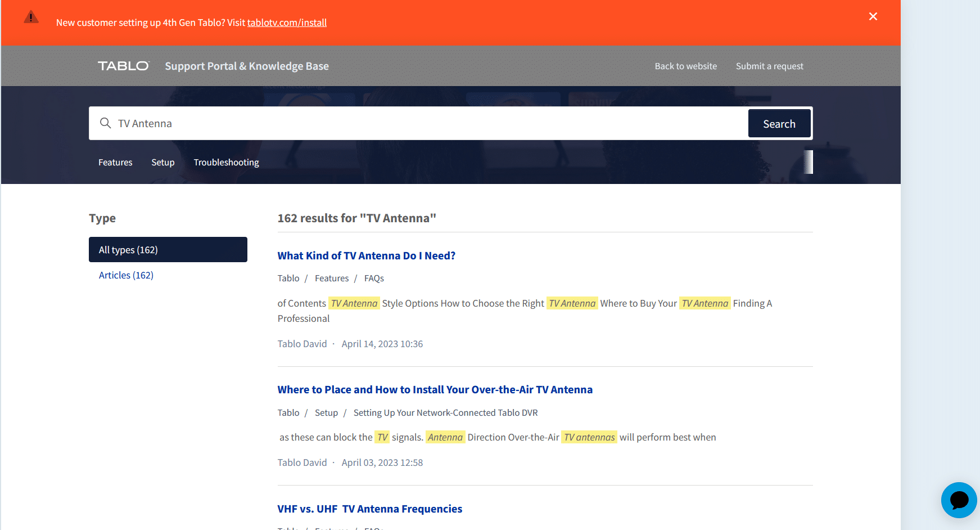The height and width of the screenshot is (530, 980).
Task: Open Submit a request page
Action: tap(769, 66)
